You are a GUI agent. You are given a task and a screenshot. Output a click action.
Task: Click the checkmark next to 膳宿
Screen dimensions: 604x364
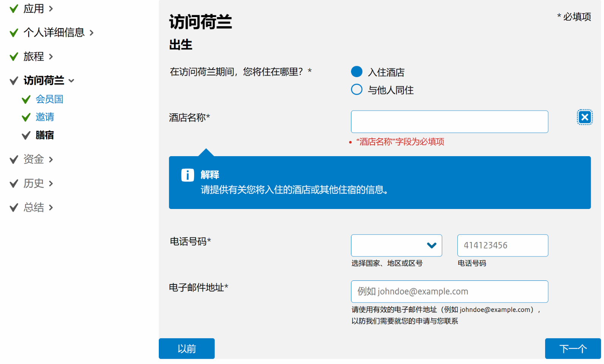click(x=26, y=135)
